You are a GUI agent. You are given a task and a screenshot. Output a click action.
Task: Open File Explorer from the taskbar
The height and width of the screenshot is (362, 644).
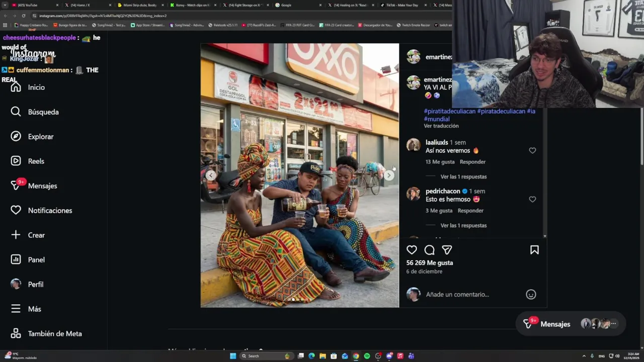click(323, 356)
